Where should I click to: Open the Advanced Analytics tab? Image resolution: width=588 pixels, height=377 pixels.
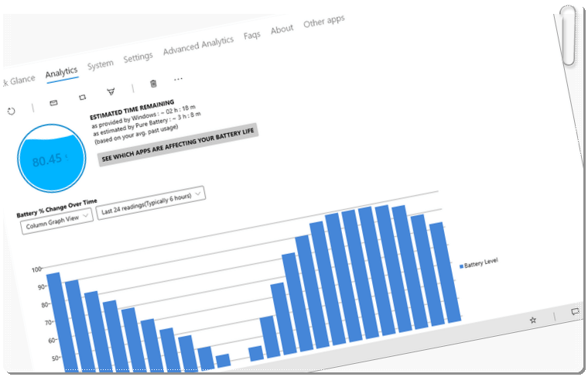pos(198,46)
